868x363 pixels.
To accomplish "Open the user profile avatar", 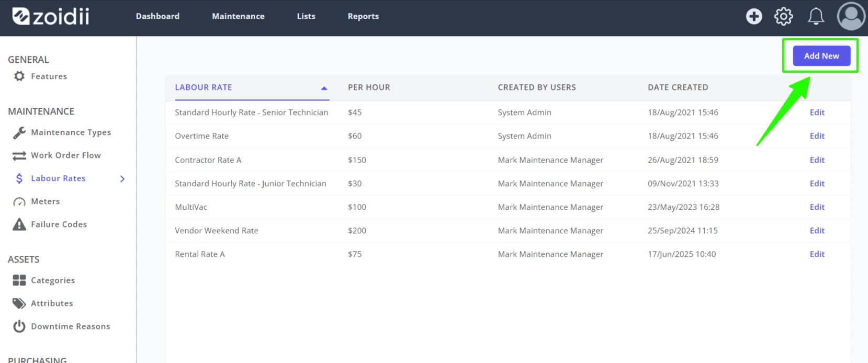I will (851, 16).
